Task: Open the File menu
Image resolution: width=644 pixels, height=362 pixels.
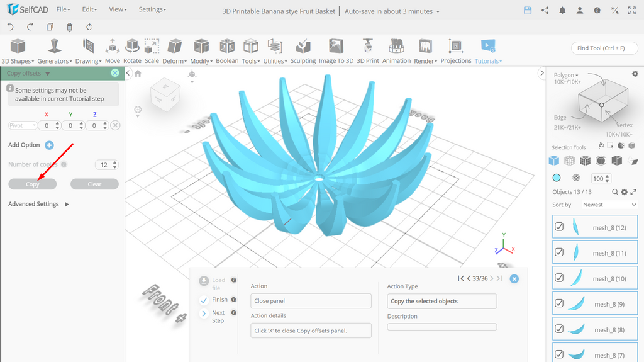Action: pos(63,9)
